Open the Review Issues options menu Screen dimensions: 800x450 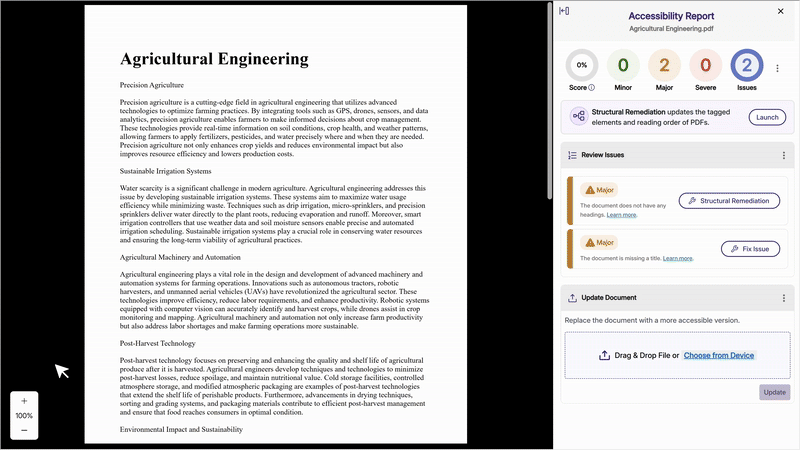(783, 155)
